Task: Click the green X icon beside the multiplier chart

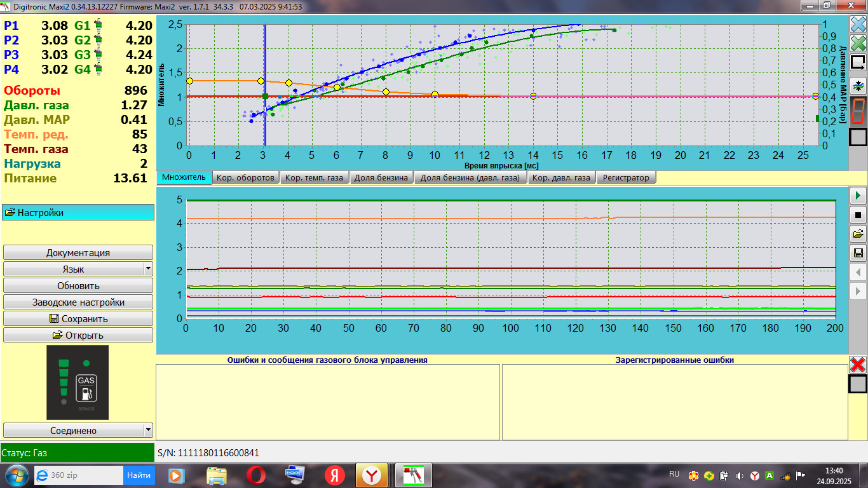Action: 858,43
